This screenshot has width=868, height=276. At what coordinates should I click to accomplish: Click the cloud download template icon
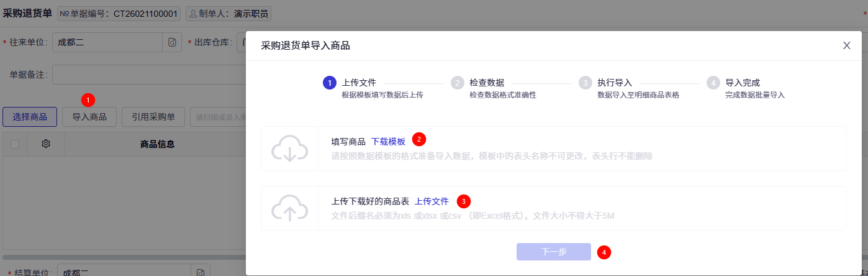pyautogui.click(x=290, y=149)
